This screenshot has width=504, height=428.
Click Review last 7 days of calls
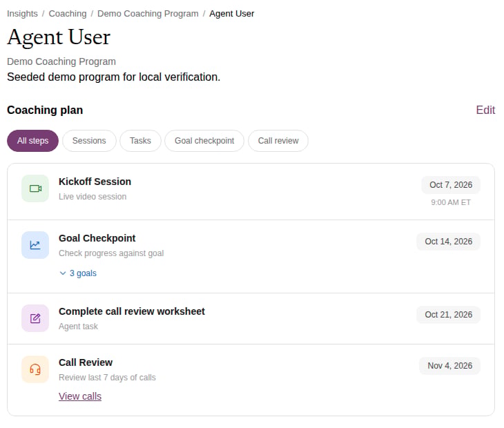point(107,378)
